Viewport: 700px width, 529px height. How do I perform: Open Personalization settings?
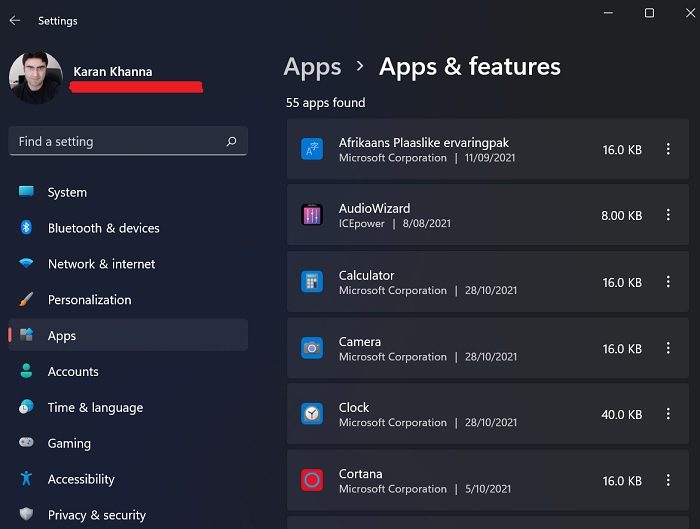[89, 300]
